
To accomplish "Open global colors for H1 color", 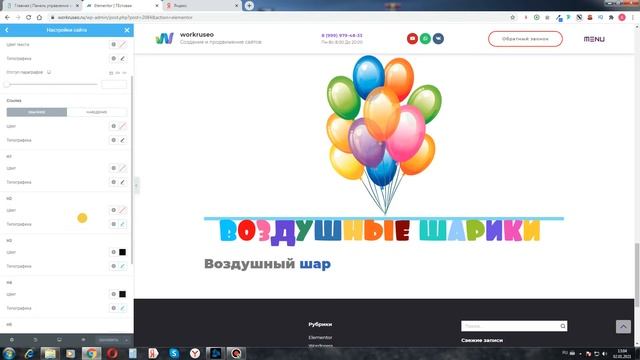I will (x=113, y=168).
